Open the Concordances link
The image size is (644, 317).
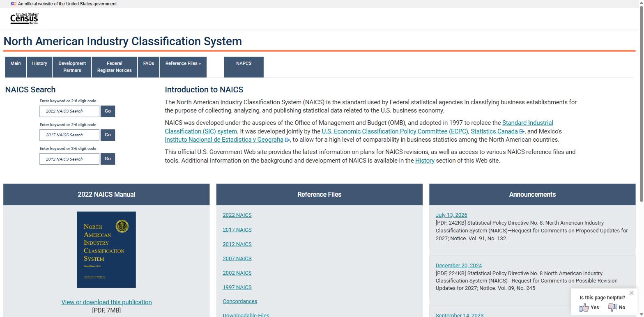point(240,301)
